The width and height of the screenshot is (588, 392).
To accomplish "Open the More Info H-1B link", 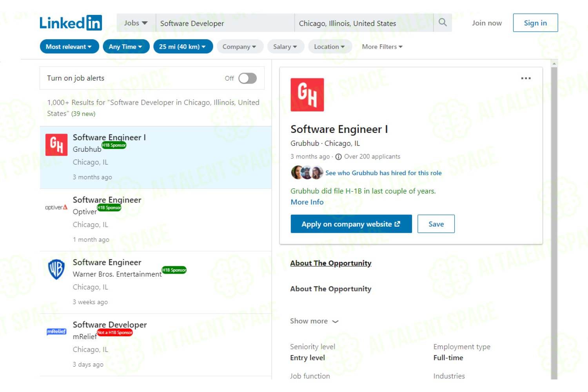I will tap(307, 202).
